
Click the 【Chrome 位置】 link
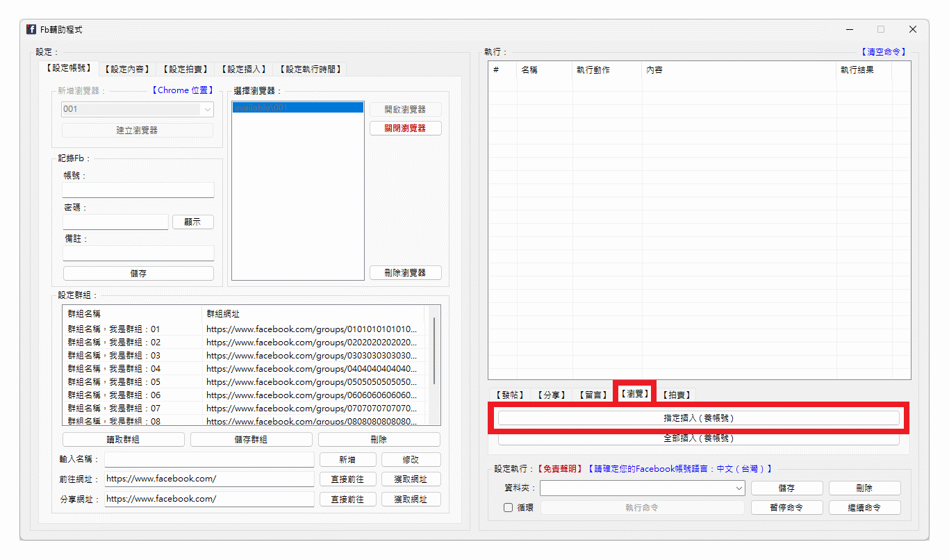click(182, 90)
